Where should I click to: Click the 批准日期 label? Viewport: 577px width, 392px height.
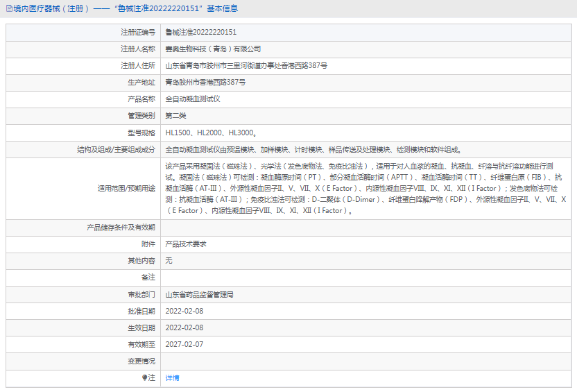pos(141,311)
